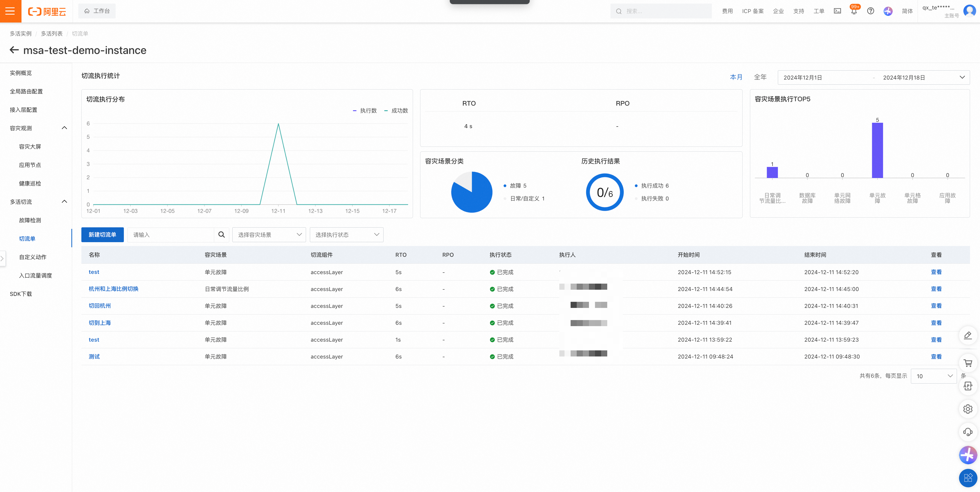
Task: Select the 本月 time range tab
Action: click(736, 77)
